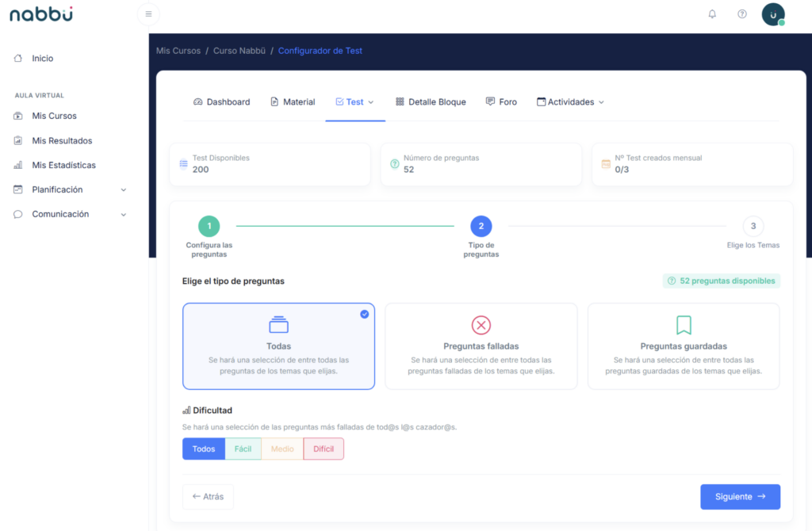The height and width of the screenshot is (531, 812).
Task: Open Inicio in the sidebar
Action: (43, 59)
